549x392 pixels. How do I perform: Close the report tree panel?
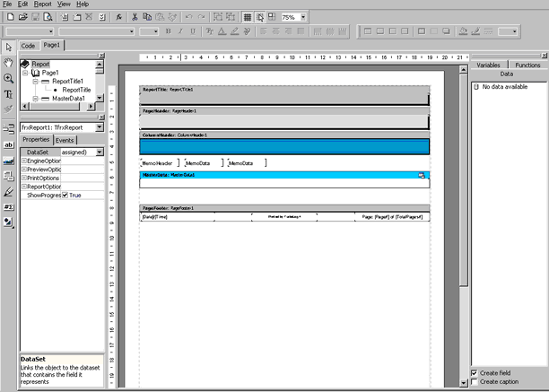pos(101,56)
